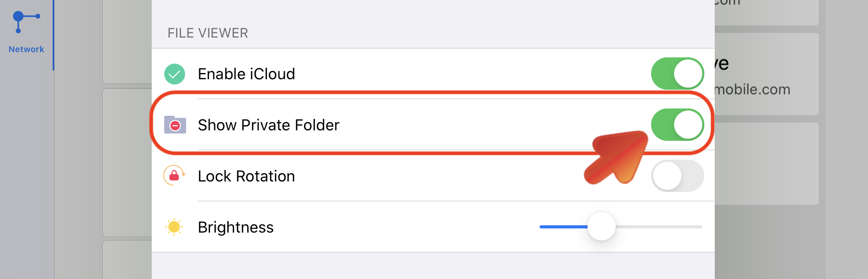The width and height of the screenshot is (868, 279).
Task: Open the dimmed card below the mobile.com card
Action: pyautogui.click(x=766, y=164)
